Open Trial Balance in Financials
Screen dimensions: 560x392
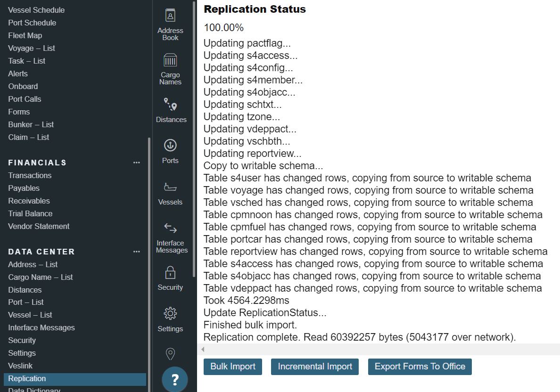[x=30, y=213]
